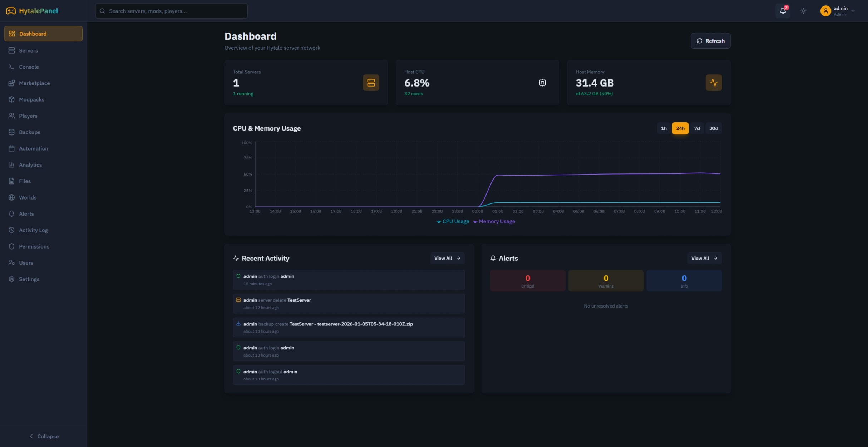This screenshot has height=447, width=868.
Task: Switch to the 1h usage view
Action: (x=664, y=128)
